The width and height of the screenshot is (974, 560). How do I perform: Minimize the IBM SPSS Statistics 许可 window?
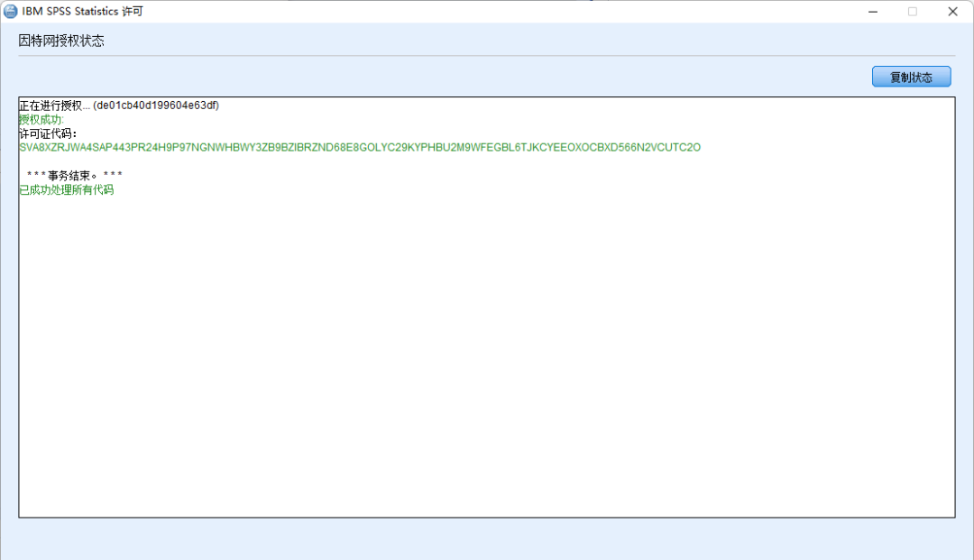click(873, 11)
